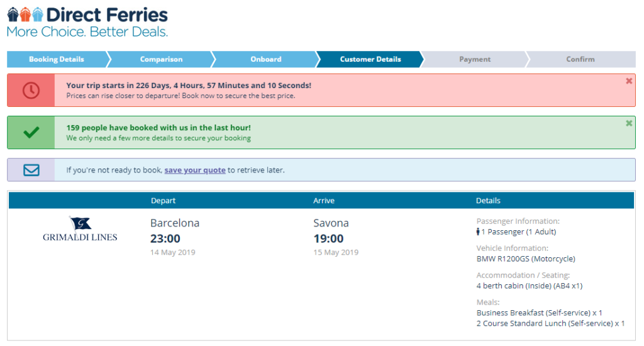Click Business Breakfast (Self-service) x 1

point(539,313)
